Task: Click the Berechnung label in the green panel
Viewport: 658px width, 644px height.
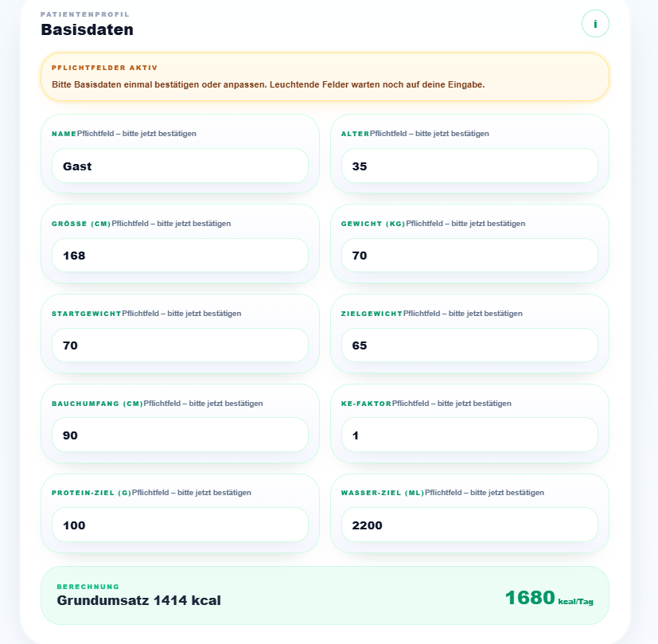Action: [x=88, y=587]
